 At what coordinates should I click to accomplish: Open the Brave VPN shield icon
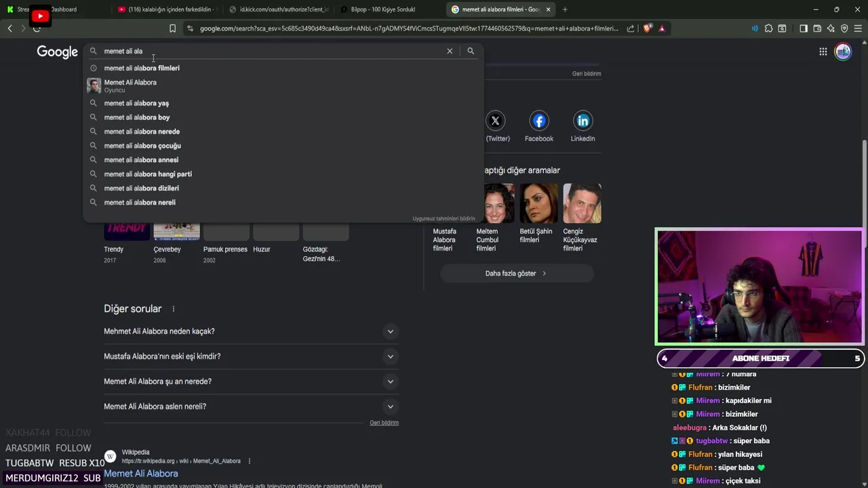coord(844,28)
